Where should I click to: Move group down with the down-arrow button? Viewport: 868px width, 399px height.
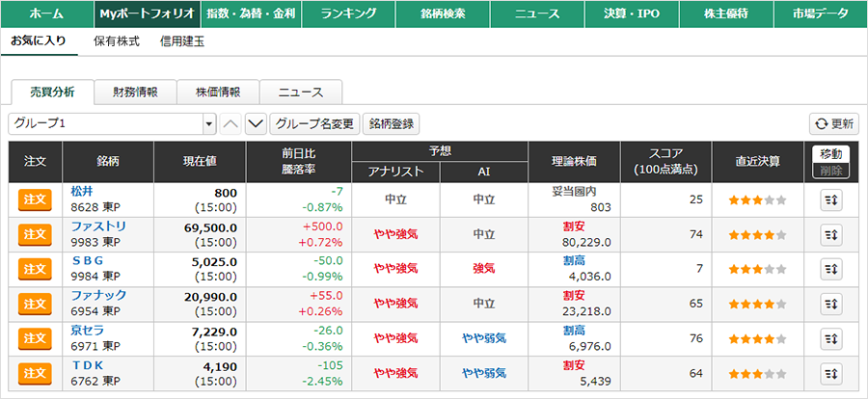point(256,124)
